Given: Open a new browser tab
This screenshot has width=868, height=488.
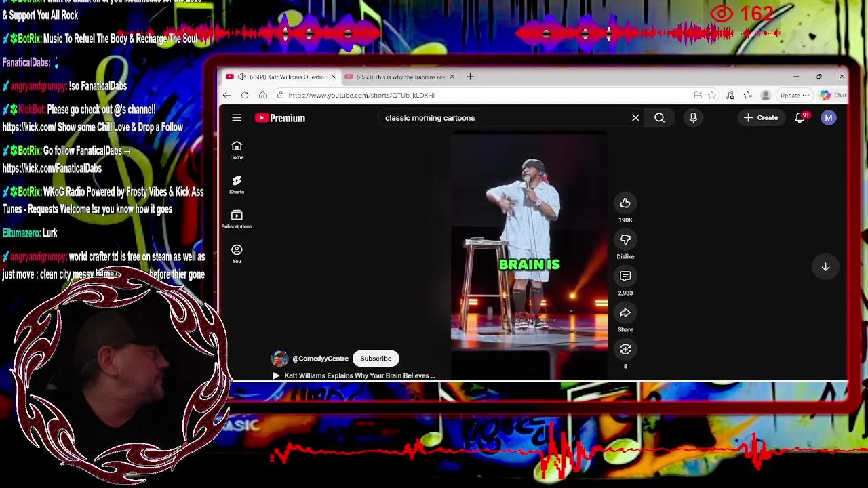Looking at the screenshot, I should point(470,77).
